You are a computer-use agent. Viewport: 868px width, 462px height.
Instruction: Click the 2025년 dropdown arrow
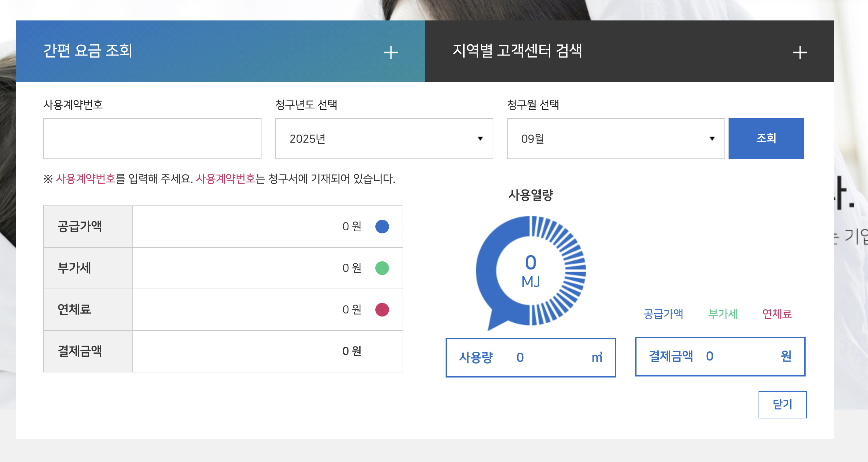[x=480, y=139]
